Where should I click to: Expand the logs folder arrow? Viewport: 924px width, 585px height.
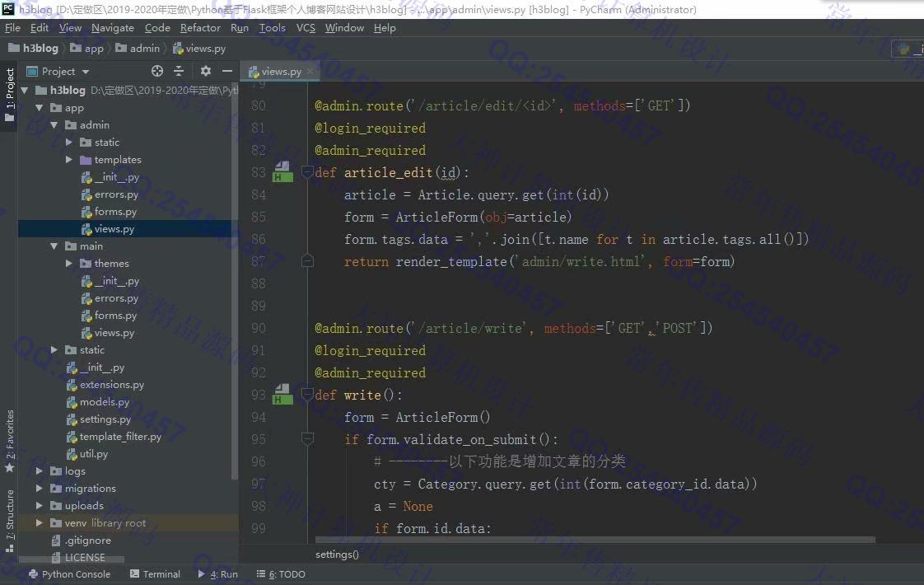coord(39,470)
